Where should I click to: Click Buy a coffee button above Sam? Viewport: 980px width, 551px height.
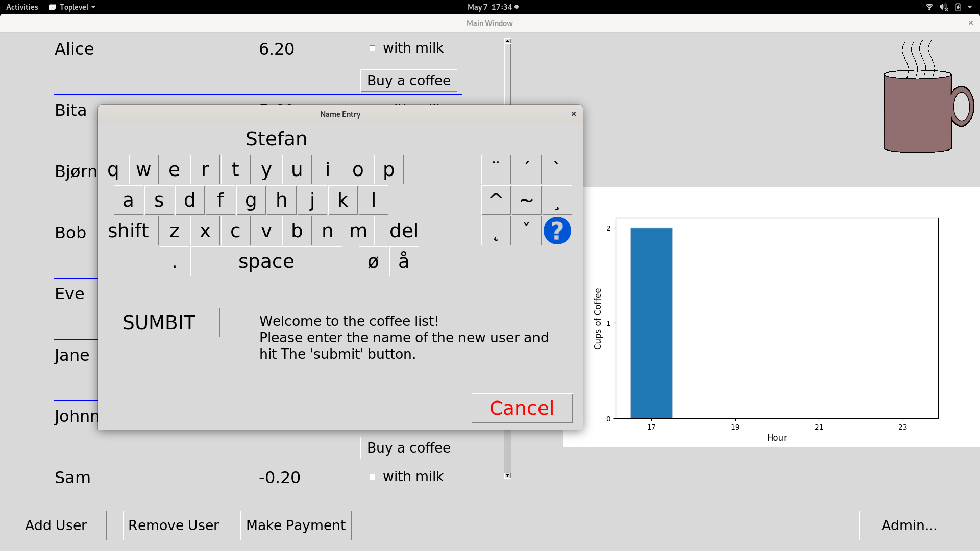(409, 448)
